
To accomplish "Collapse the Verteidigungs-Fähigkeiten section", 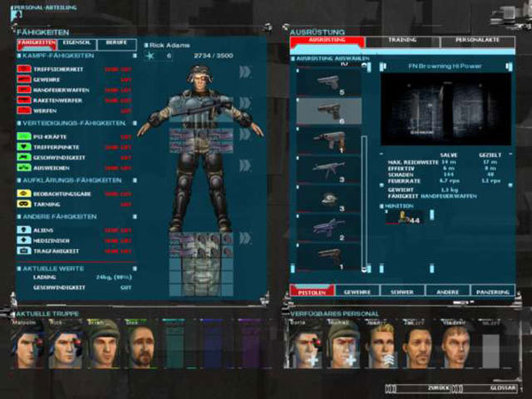I will click(x=135, y=123).
